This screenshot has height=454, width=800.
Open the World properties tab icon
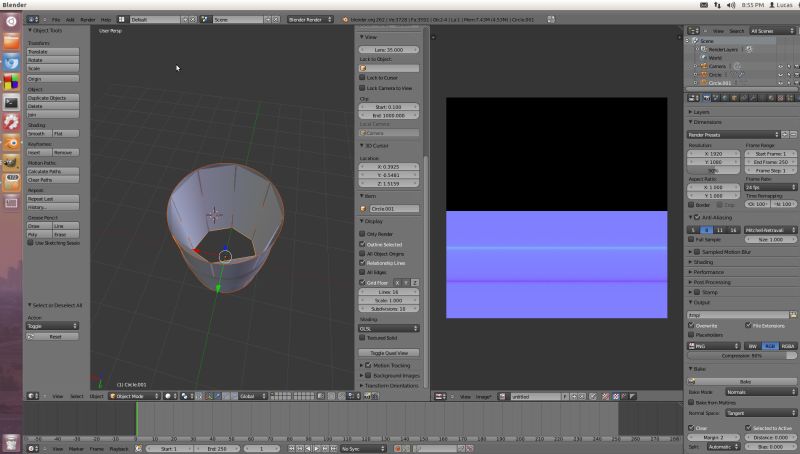click(725, 98)
